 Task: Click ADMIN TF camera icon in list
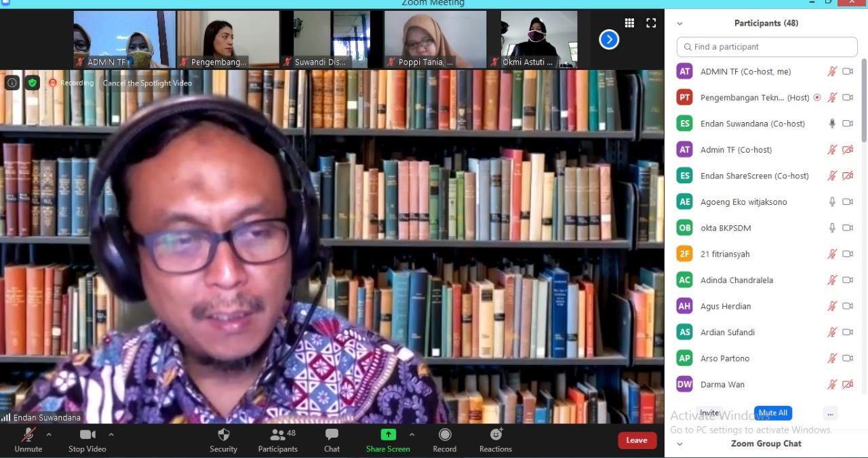(x=848, y=71)
